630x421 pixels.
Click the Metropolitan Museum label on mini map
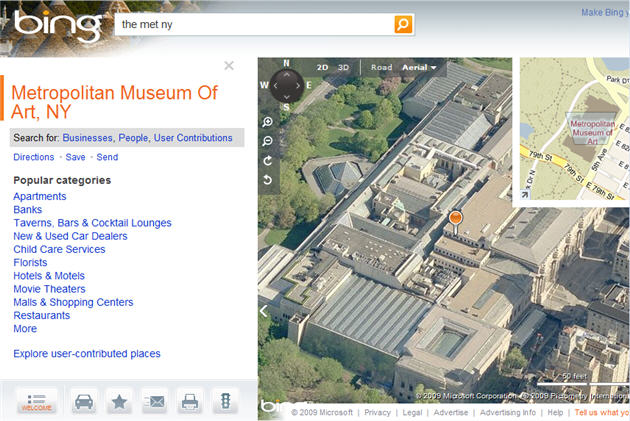pos(592,133)
